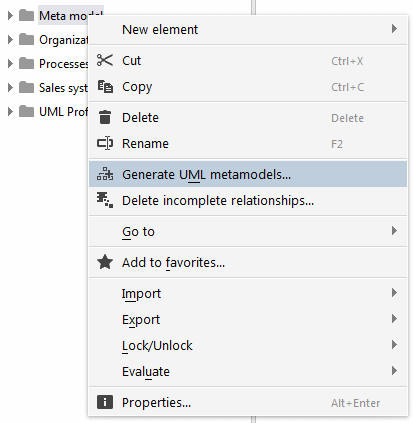Expand the Processes tree node
The height and width of the screenshot is (423, 413).
coord(10,63)
